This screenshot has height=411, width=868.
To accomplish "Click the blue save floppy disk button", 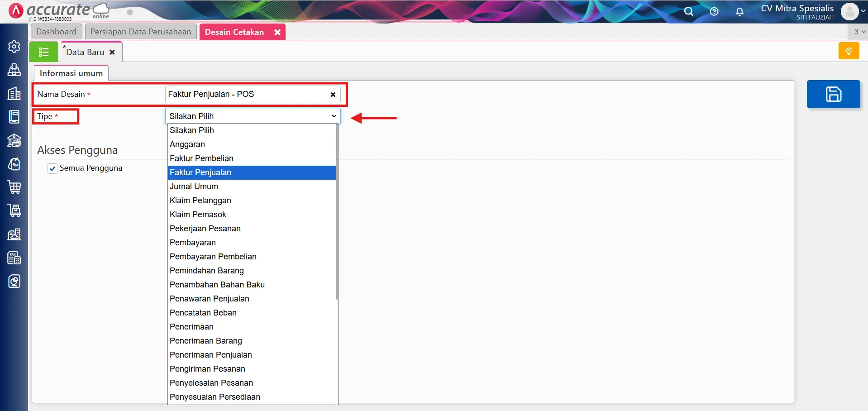I will click(x=833, y=94).
